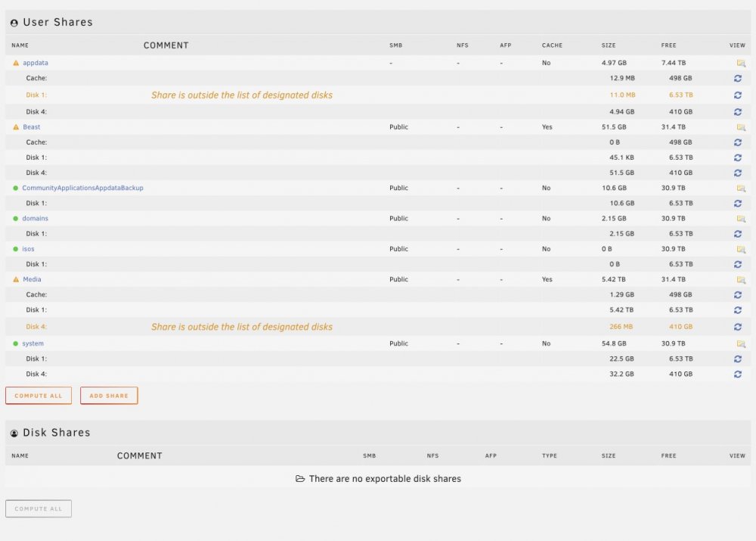Click the 4.97 GB size of appdata
Viewport: 756px width, 541px height.
coord(614,63)
